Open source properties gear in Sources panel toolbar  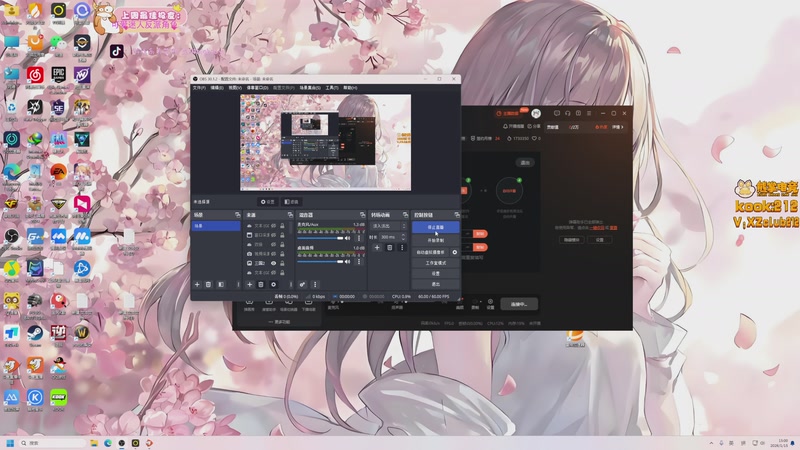(273, 284)
